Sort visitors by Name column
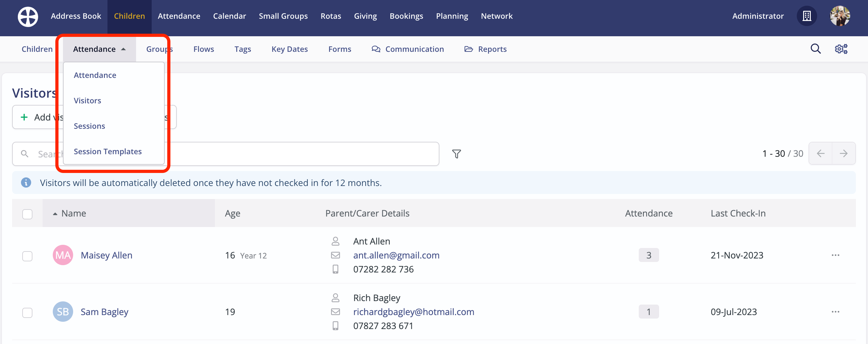Screen dimensions: 868x344 pyautogui.click(x=73, y=214)
